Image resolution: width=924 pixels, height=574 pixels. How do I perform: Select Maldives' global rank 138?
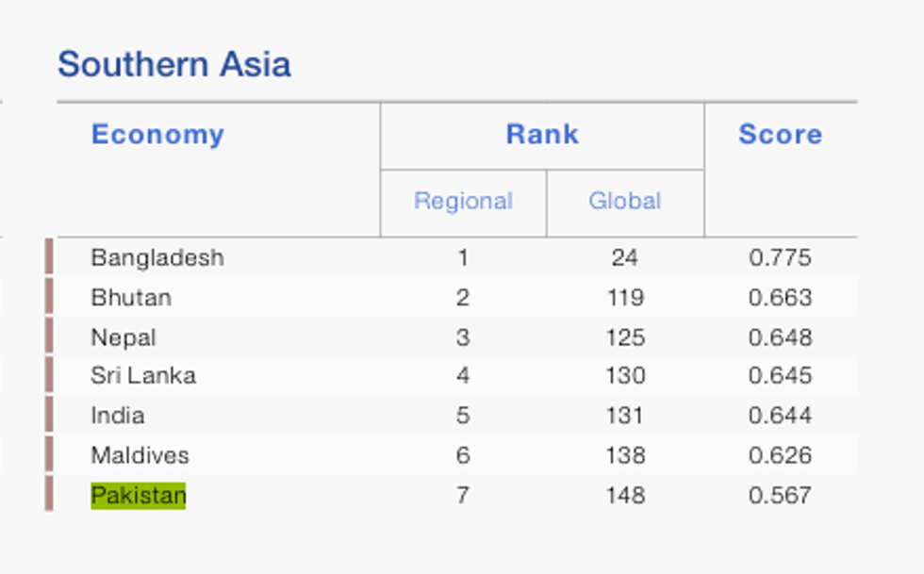[x=626, y=456]
